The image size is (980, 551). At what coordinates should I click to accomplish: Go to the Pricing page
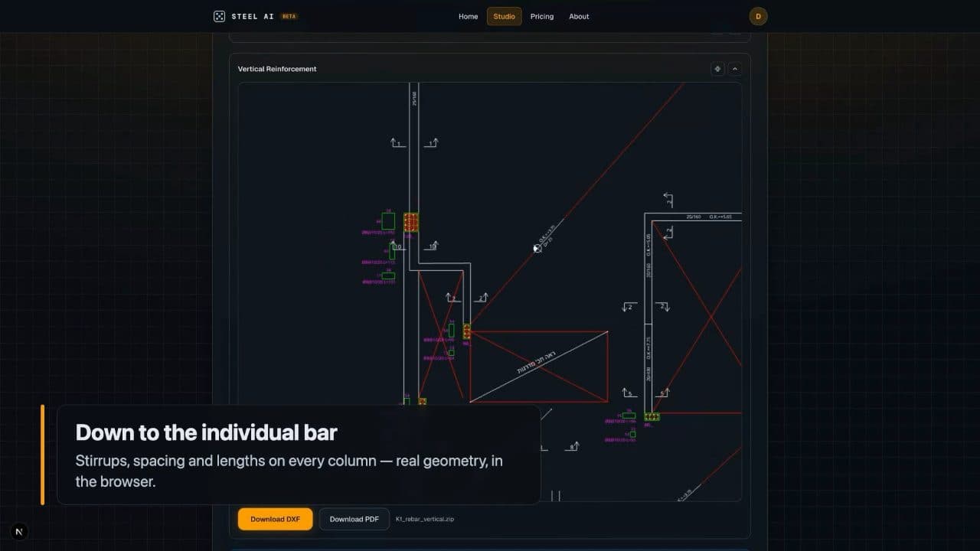pyautogui.click(x=542, y=16)
